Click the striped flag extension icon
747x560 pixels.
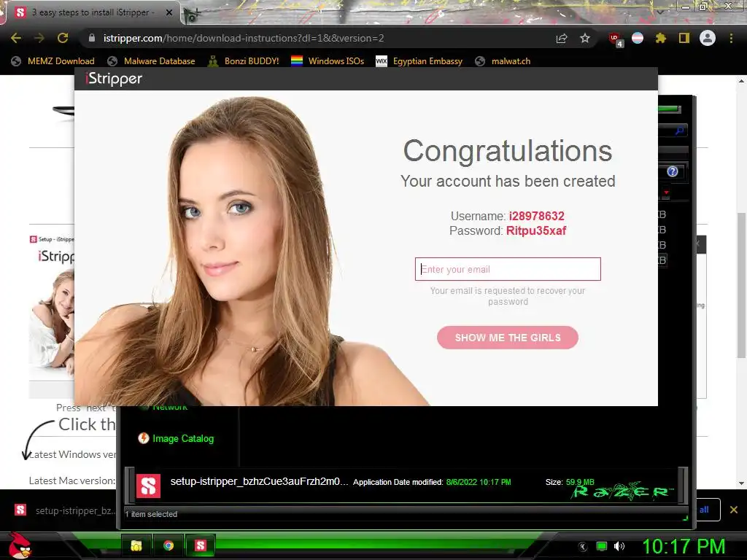(638, 38)
